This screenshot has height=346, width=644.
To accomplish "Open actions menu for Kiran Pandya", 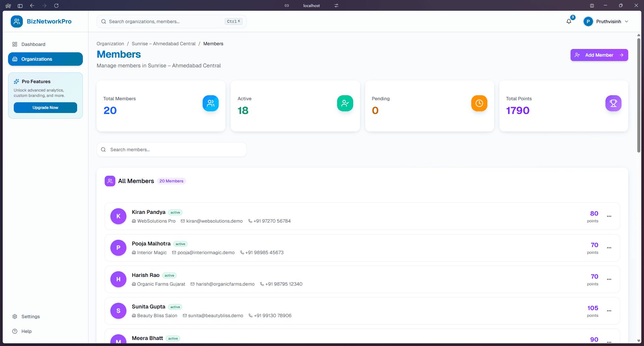I will click(x=609, y=216).
